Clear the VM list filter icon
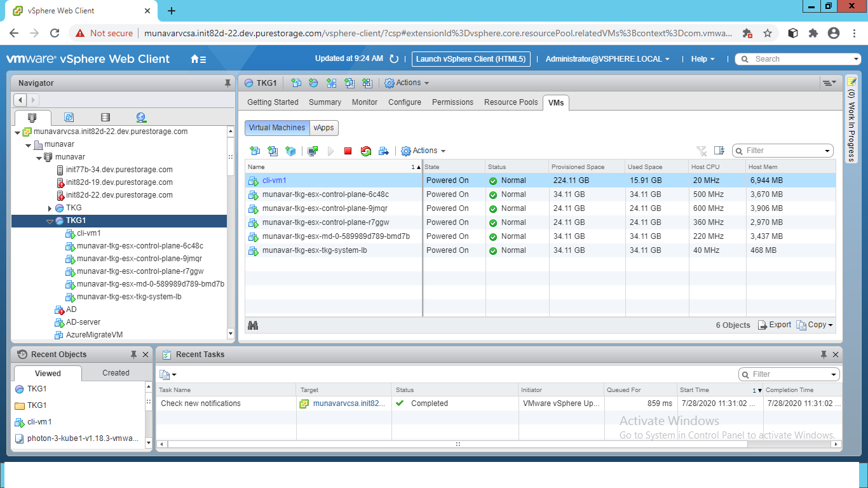 coord(702,151)
